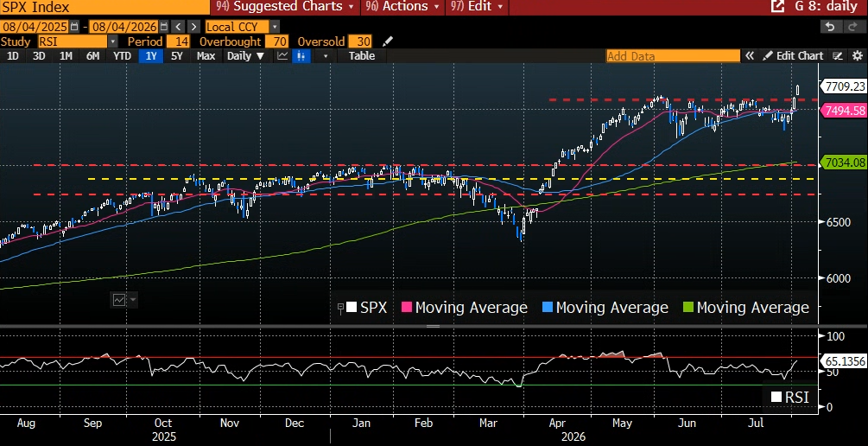Click the 7494.58 moving average label
868x446 pixels.
click(844, 111)
